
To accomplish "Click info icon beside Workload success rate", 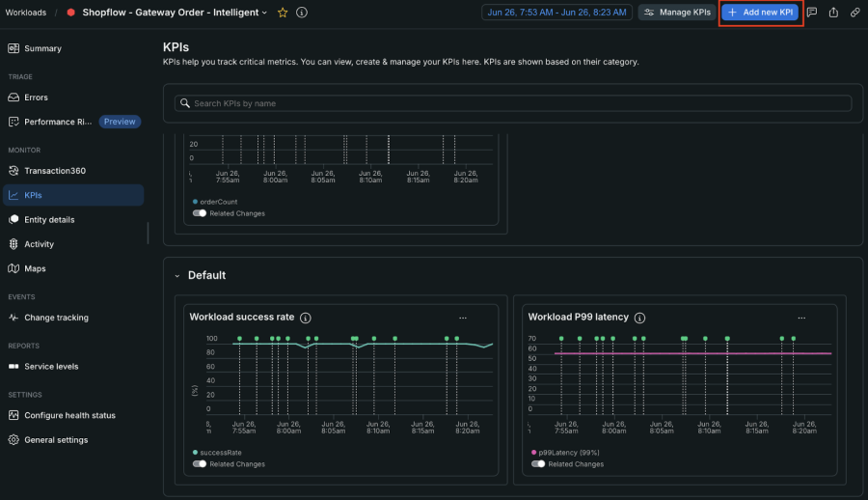I will coord(306,318).
